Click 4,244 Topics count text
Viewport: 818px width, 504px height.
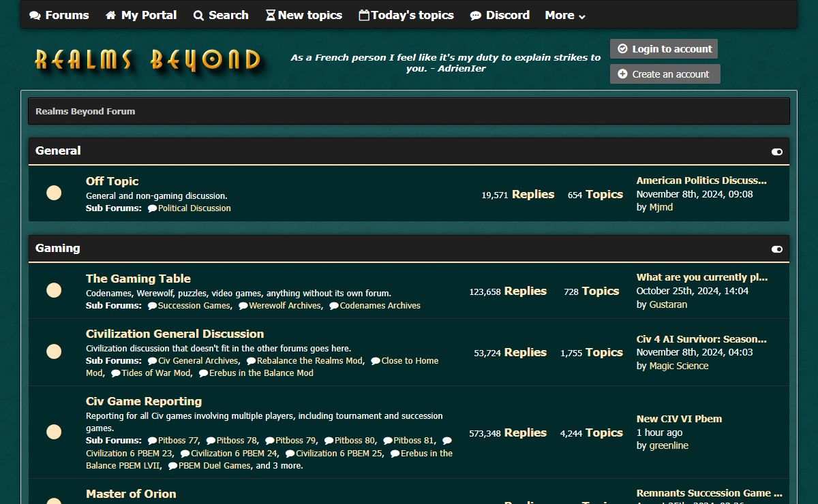[x=592, y=433]
